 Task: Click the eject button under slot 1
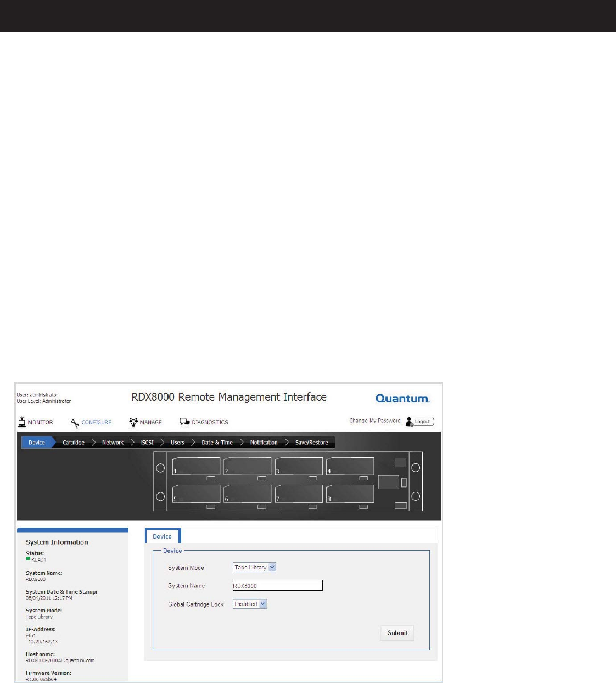[x=210, y=478]
